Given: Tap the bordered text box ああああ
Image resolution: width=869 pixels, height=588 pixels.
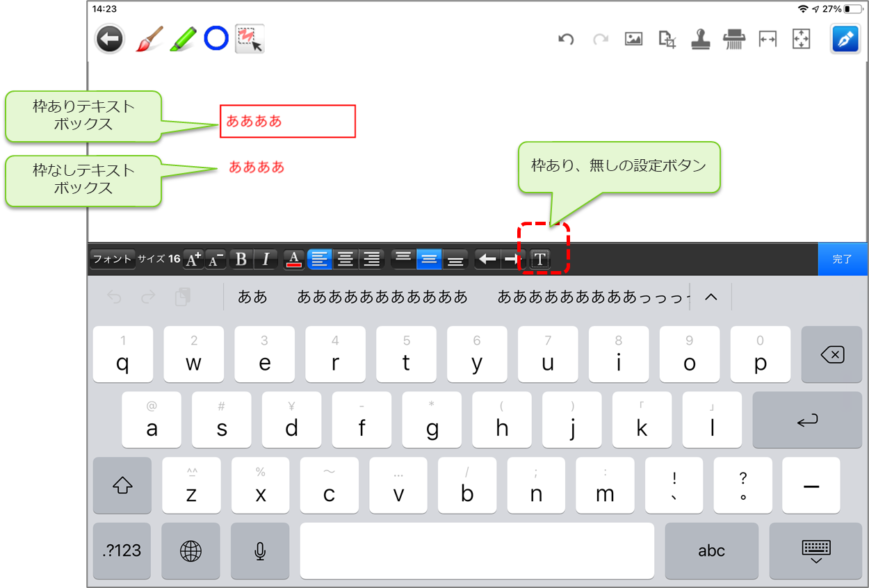Looking at the screenshot, I should [x=287, y=122].
